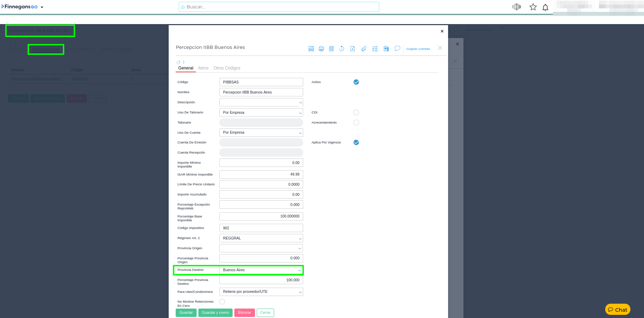Click the Asignar cuentas link
Screen dimensions: 644x318
point(418,49)
